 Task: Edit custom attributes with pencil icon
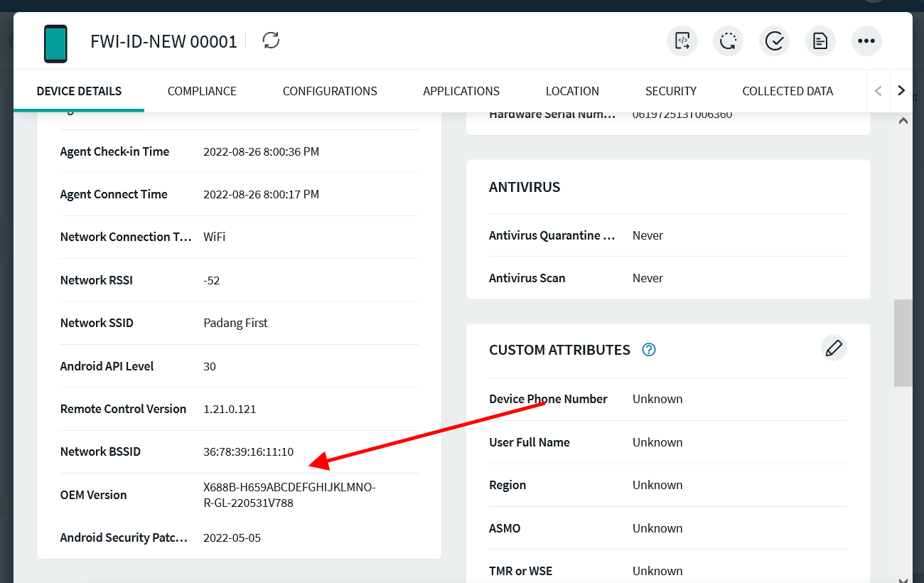[834, 348]
